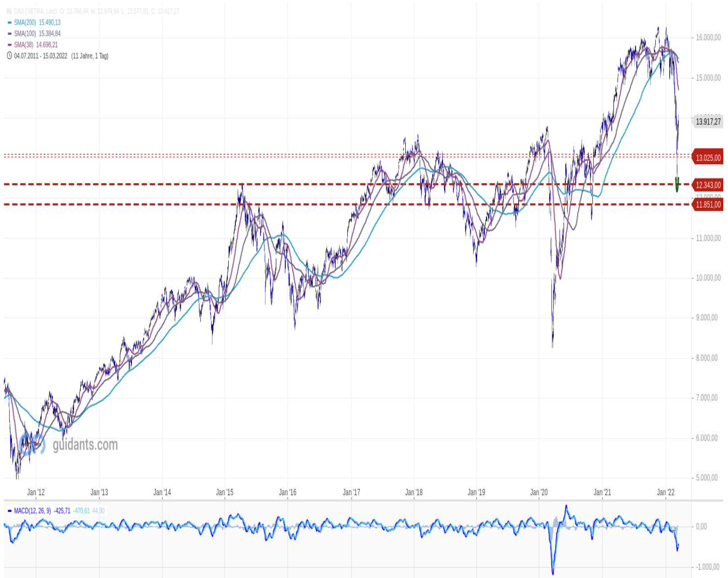
Task: Click the Jan '15 time axis label
Action: (225, 492)
